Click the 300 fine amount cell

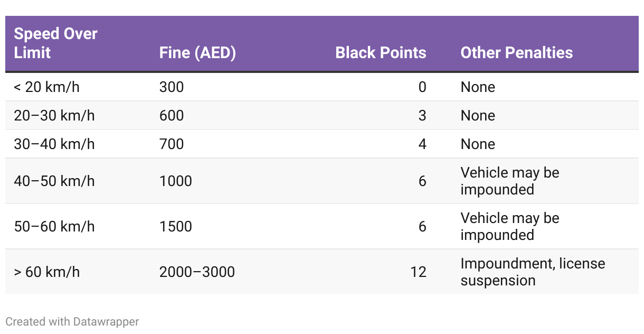172,87
